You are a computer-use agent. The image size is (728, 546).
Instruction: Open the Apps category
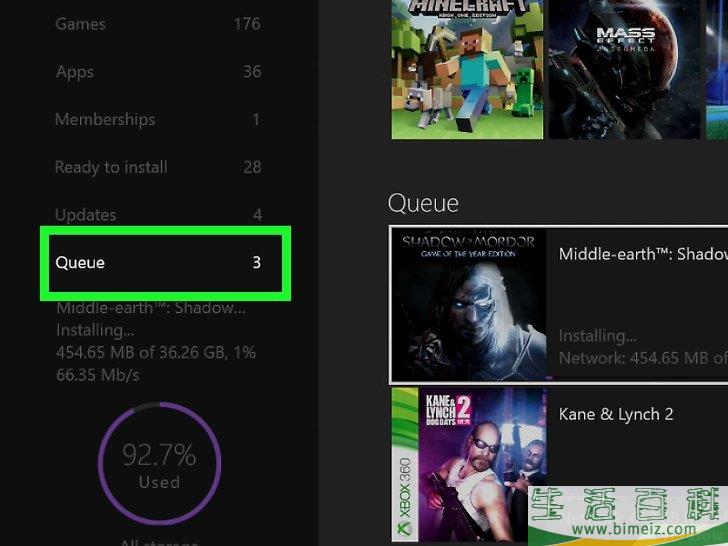click(158, 72)
